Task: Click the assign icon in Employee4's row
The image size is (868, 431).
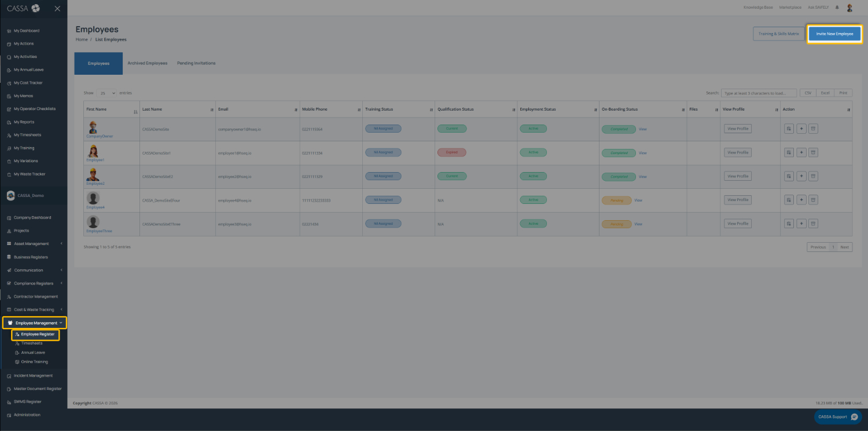Action: click(789, 200)
